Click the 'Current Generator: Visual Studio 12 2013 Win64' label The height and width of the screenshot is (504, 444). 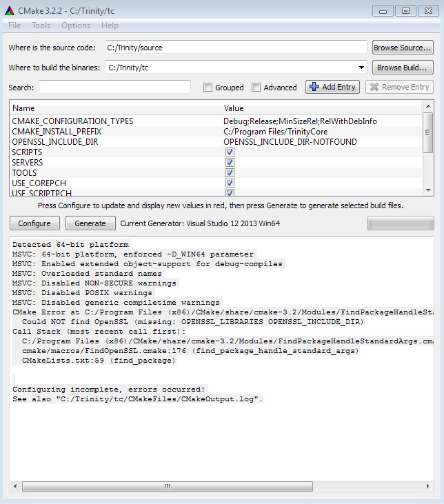pos(200,223)
